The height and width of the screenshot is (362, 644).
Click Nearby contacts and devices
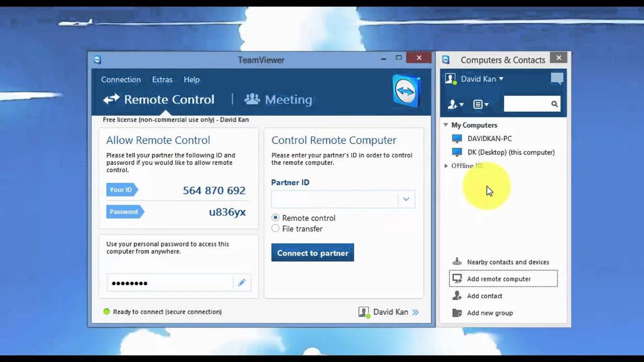503,262
